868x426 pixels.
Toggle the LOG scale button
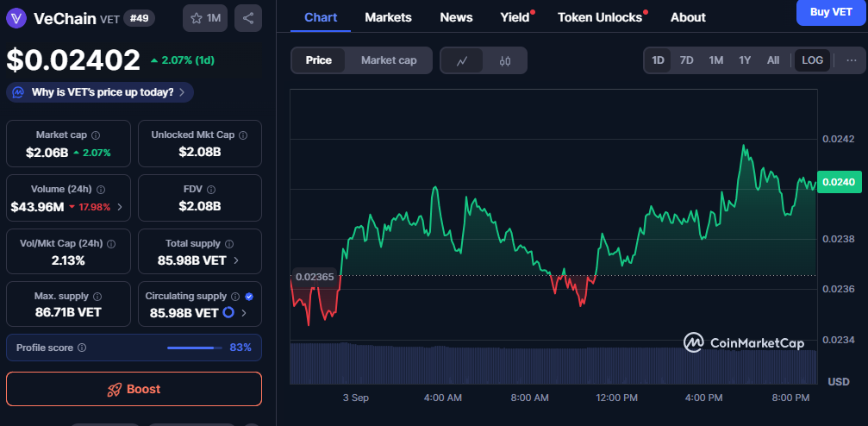point(812,60)
